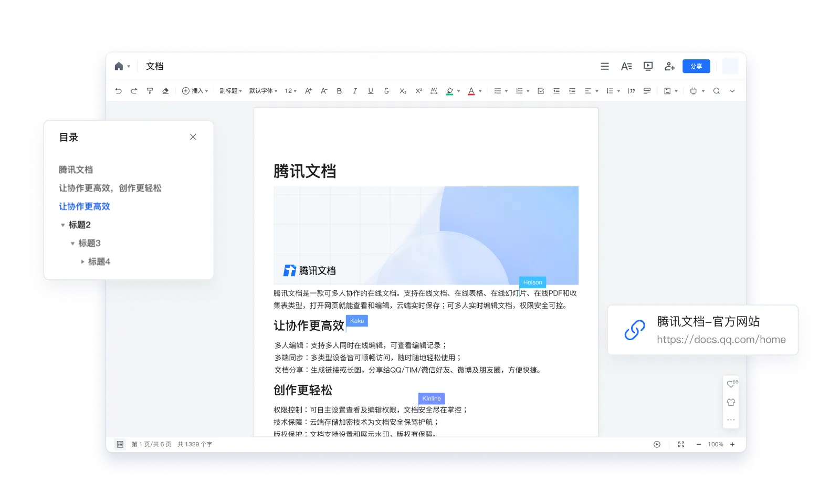Open the font color dropdown arrow
This screenshot has width=840, height=504.
click(480, 91)
